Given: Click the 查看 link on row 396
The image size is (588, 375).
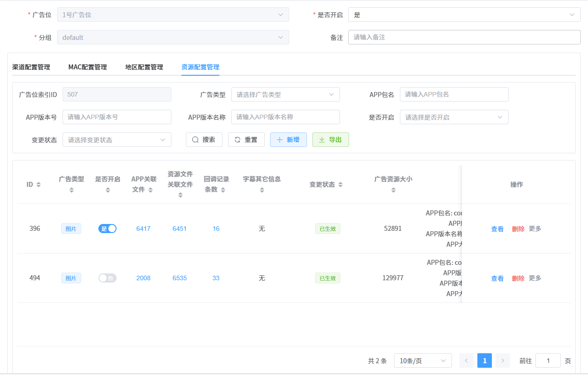Looking at the screenshot, I should click(x=497, y=229).
